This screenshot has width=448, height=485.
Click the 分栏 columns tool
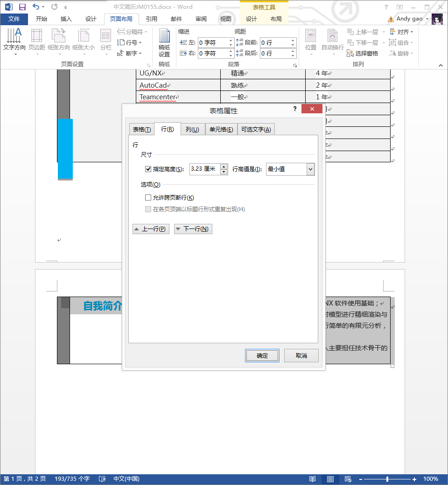[x=105, y=42]
